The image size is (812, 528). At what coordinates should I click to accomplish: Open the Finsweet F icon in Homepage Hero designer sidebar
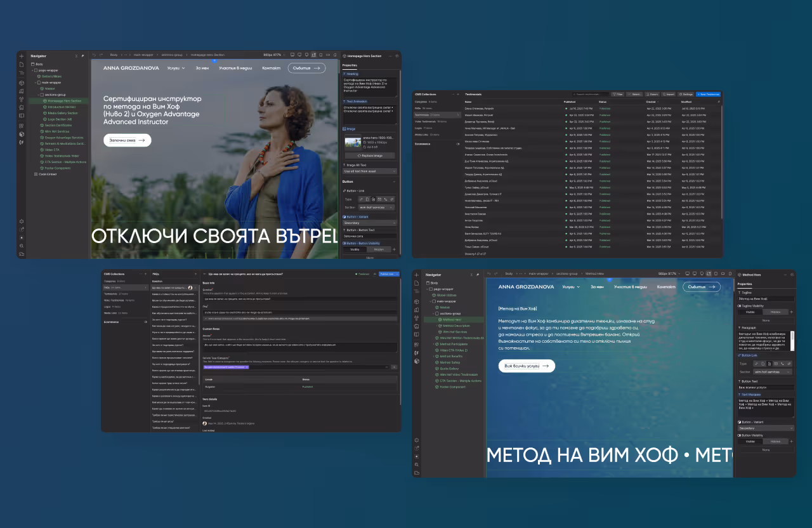point(22,143)
